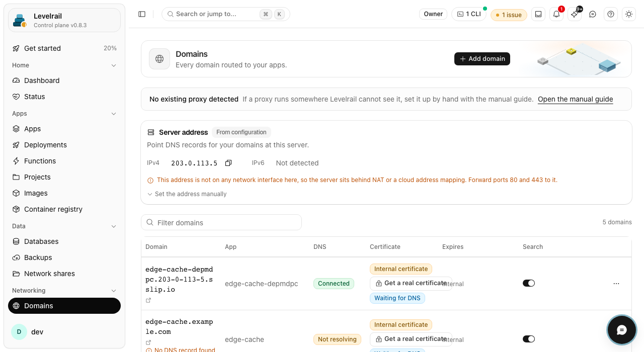
Task: Click the dev user avatar
Action: [19, 332]
